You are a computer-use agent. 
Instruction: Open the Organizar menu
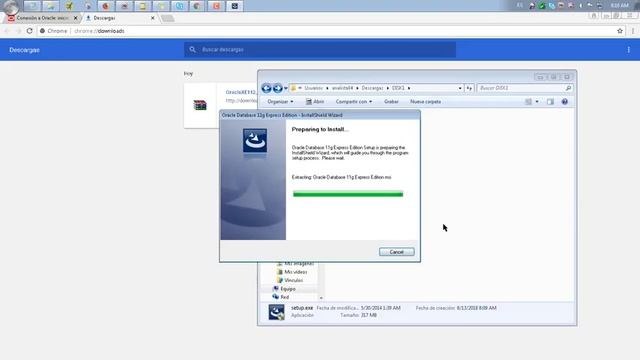click(x=280, y=102)
